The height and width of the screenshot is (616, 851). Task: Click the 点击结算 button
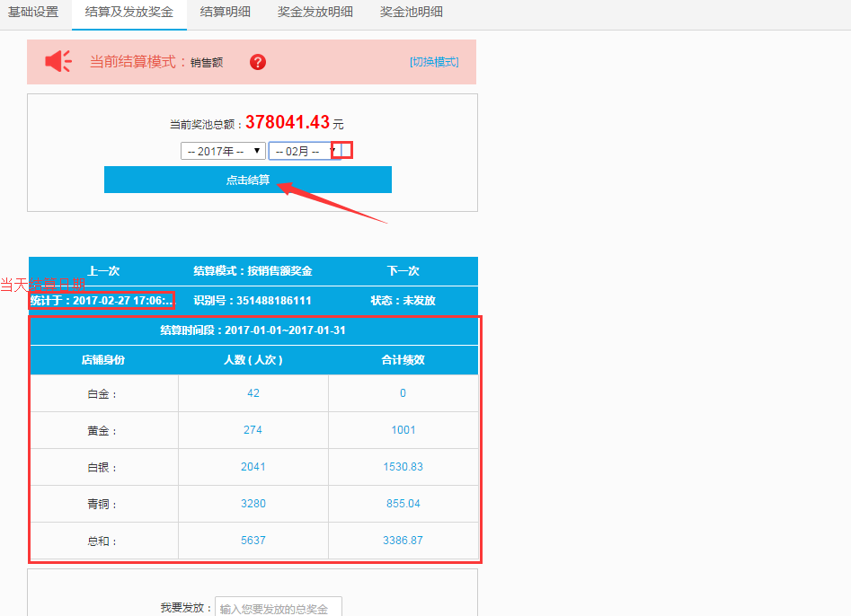coord(248,180)
